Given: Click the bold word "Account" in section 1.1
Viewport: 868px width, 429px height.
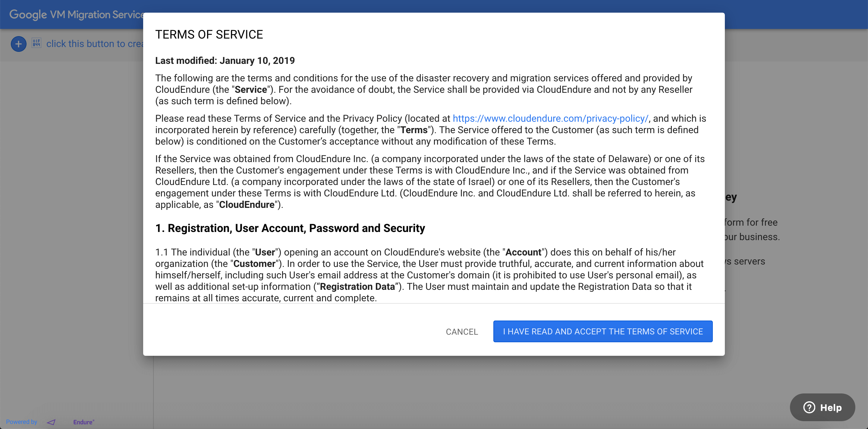Looking at the screenshot, I should [x=523, y=252].
